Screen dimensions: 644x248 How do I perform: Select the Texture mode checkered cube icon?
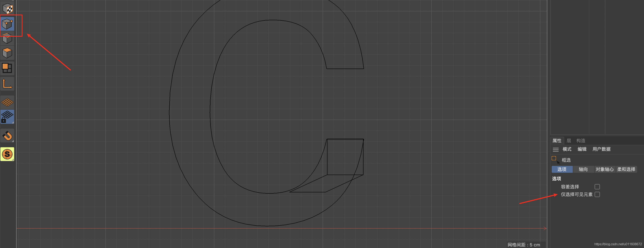click(7, 9)
